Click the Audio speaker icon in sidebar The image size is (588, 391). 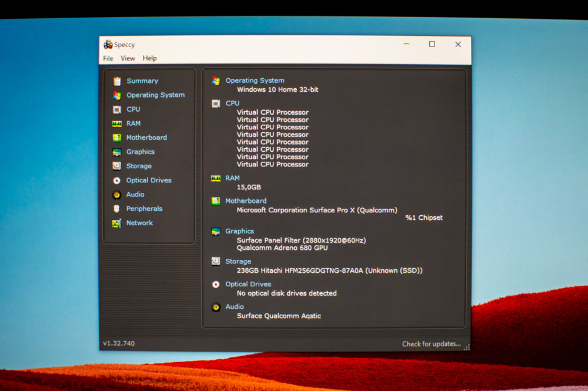117,195
